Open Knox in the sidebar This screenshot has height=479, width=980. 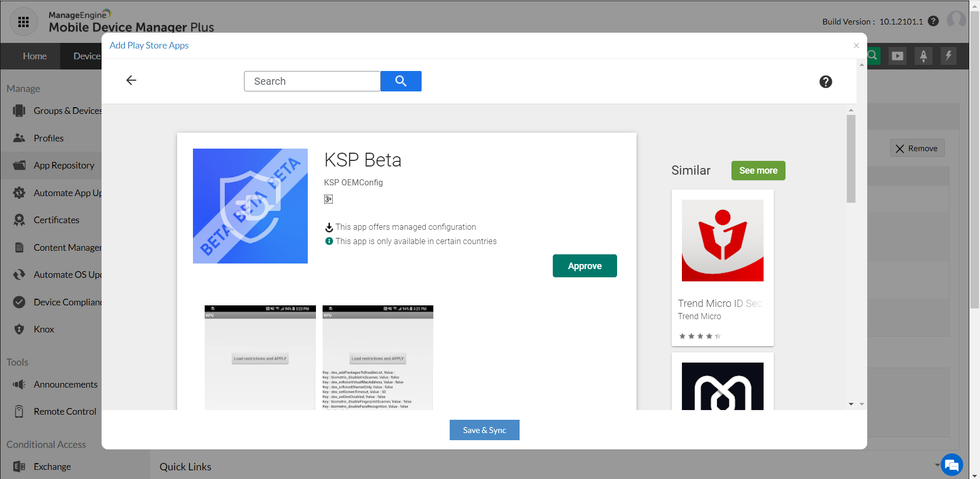point(44,329)
